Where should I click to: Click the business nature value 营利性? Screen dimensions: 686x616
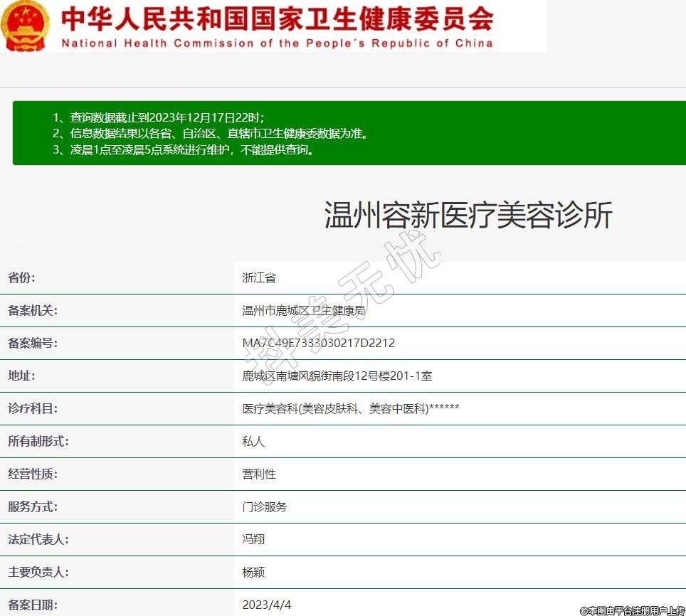click(258, 474)
